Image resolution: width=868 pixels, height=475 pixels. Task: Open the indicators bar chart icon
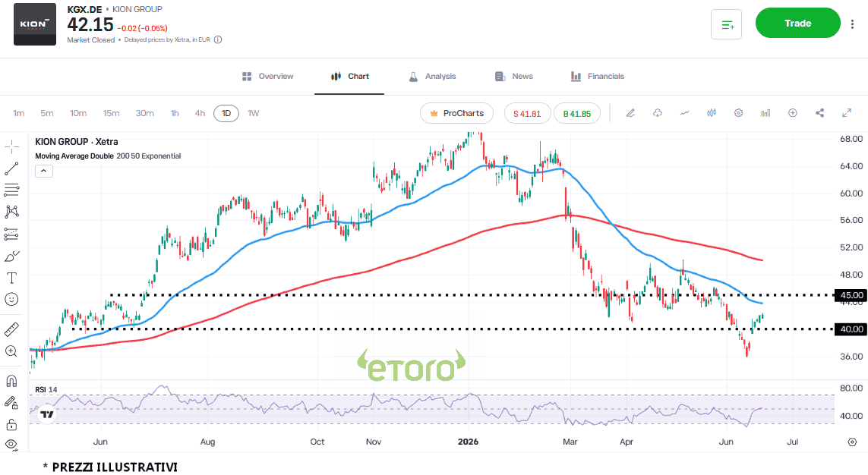[765, 113]
